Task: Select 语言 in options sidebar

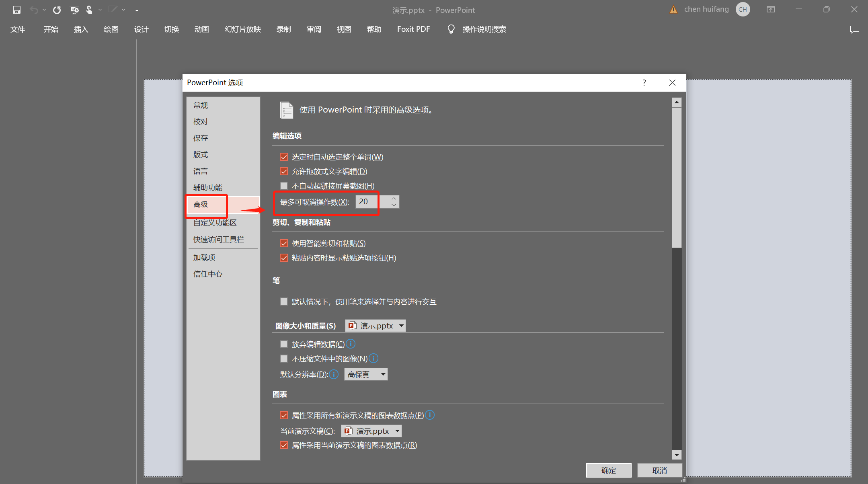Action: (x=223, y=171)
